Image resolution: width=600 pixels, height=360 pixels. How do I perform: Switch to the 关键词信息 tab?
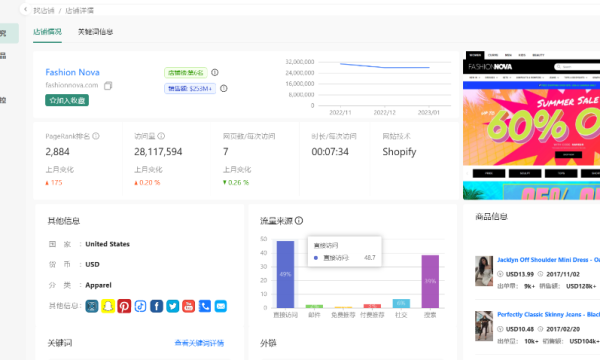95,32
